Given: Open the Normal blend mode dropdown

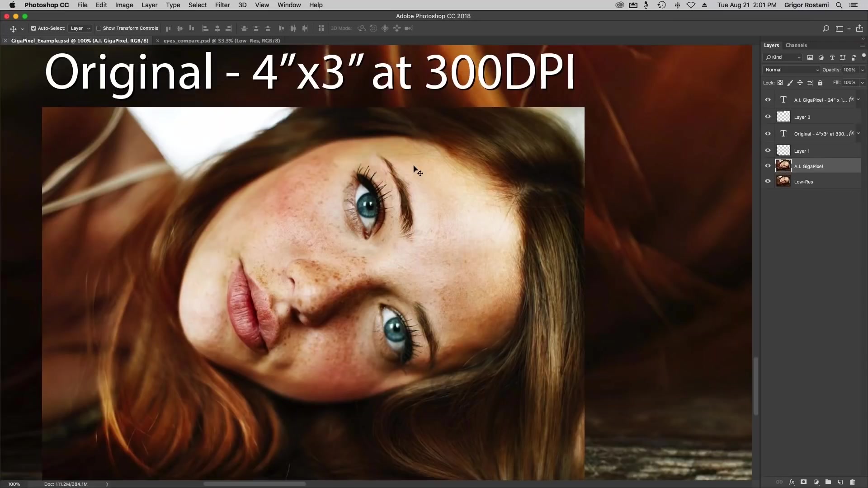Looking at the screenshot, I should point(791,70).
